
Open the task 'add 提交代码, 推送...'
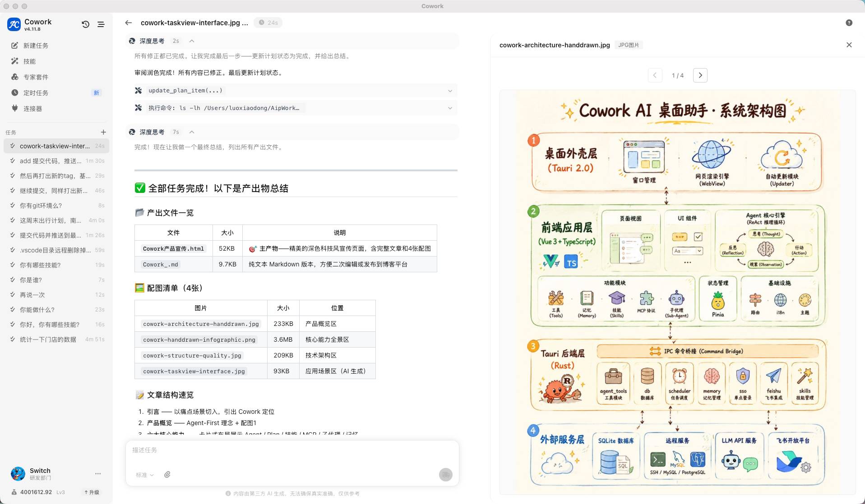click(x=56, y=161)
